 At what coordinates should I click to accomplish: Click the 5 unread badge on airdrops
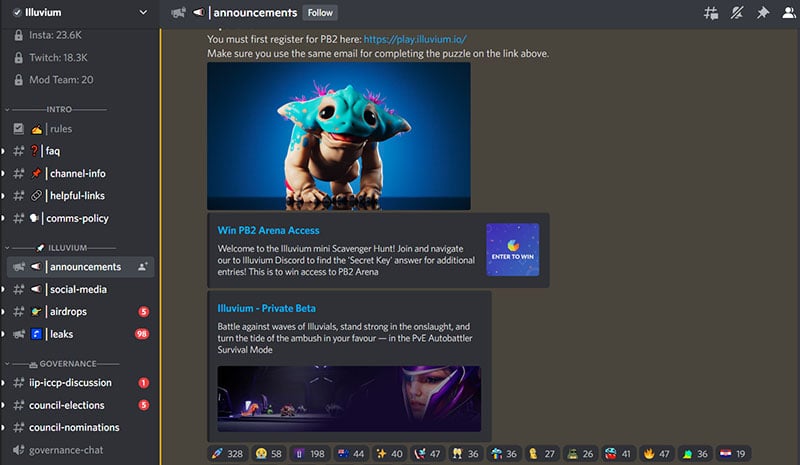pyautogui.click(x=144, y=311)
